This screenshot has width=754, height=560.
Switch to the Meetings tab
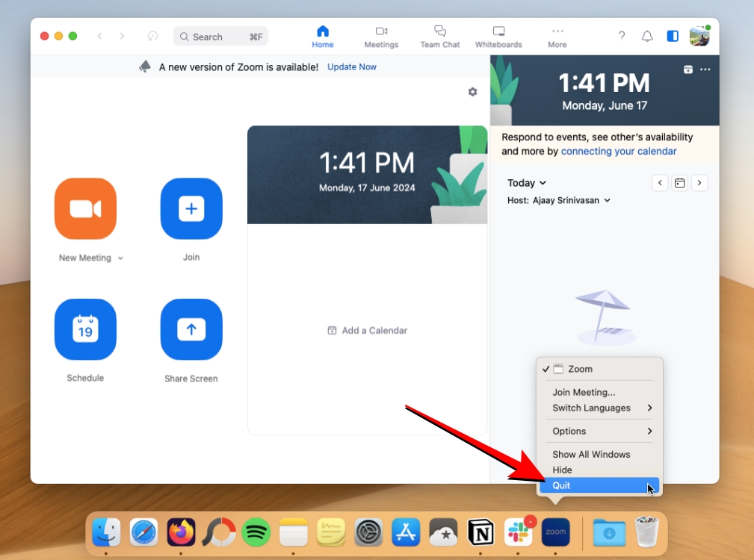tap(381, 36)
